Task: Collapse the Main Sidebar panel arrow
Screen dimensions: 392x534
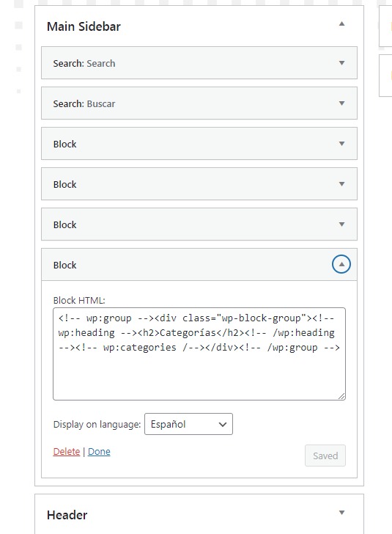Action: [341, 23]
